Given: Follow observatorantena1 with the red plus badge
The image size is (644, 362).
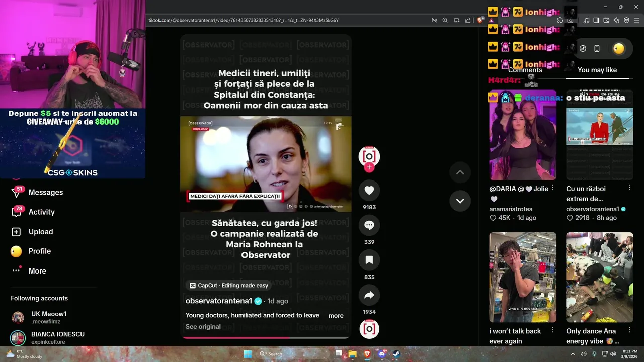Looking at the screenshot, I should coord(369,167).
